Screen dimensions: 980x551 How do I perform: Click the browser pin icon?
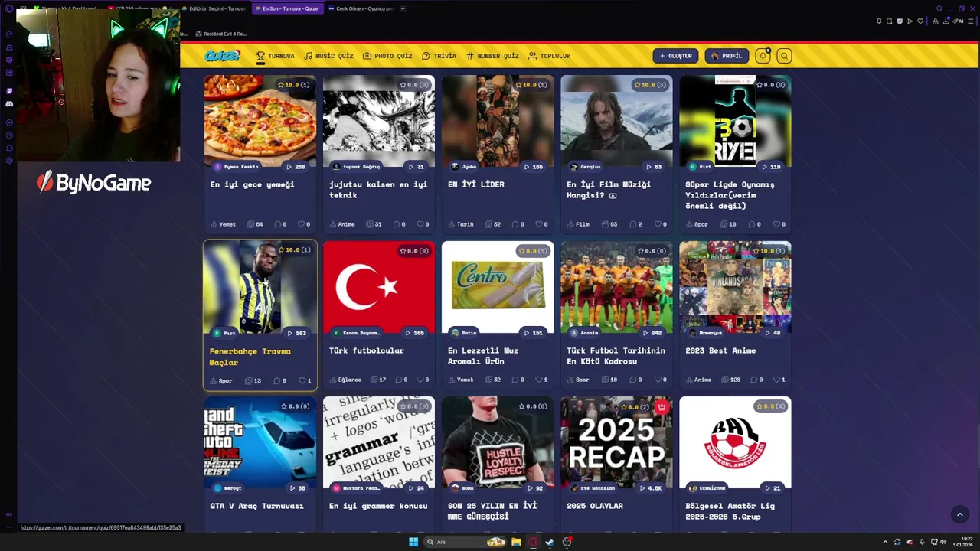[879, 21]
